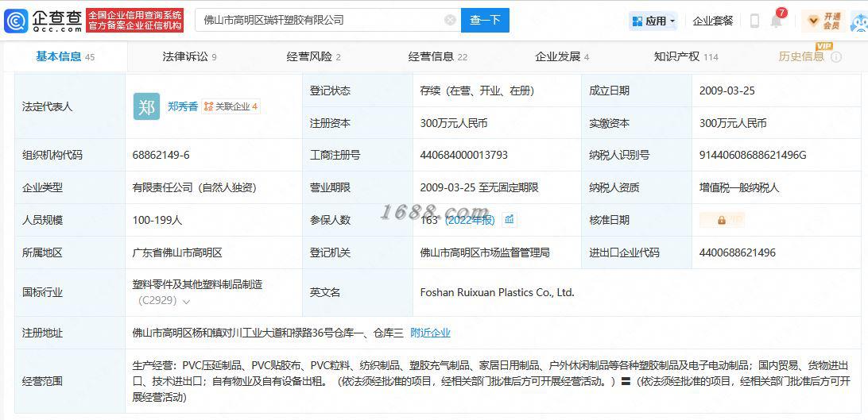
Task: Click the 塑料零件及其他塑料制品制造 industry text
Action: pos(197,284)
